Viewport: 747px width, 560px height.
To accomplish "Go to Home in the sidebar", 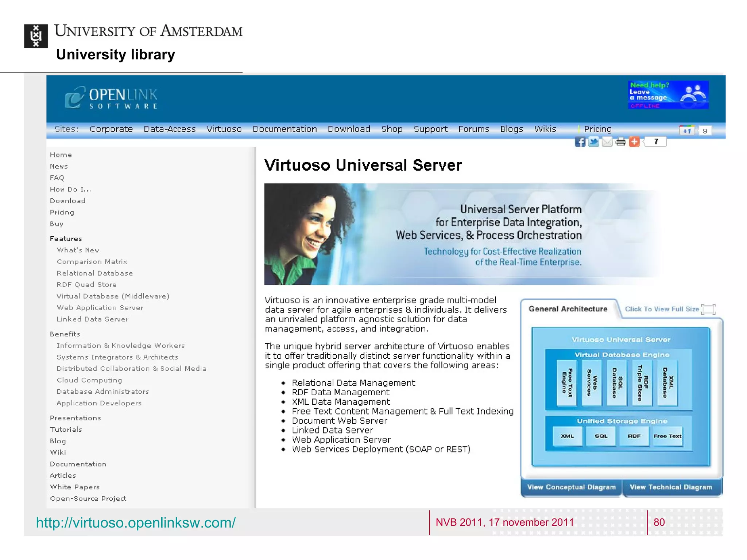I will click(61, 155).
